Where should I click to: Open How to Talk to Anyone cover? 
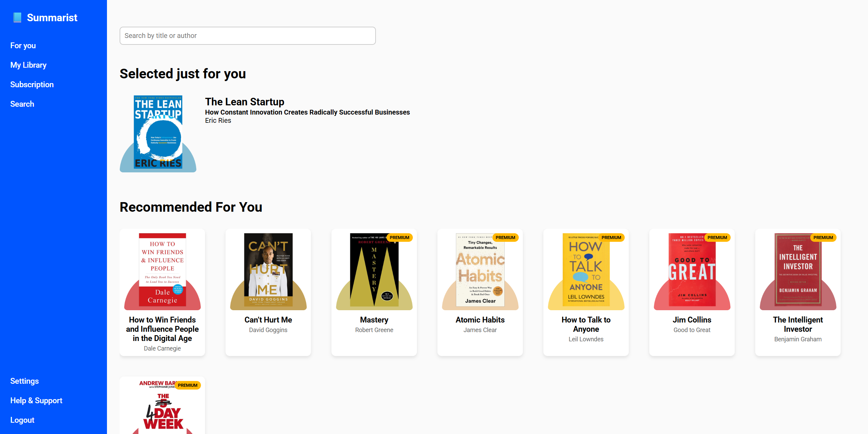(x=586, y=270)
